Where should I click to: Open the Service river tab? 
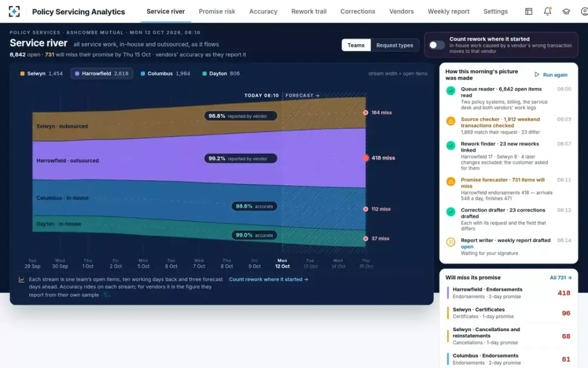tap(166, 11)
